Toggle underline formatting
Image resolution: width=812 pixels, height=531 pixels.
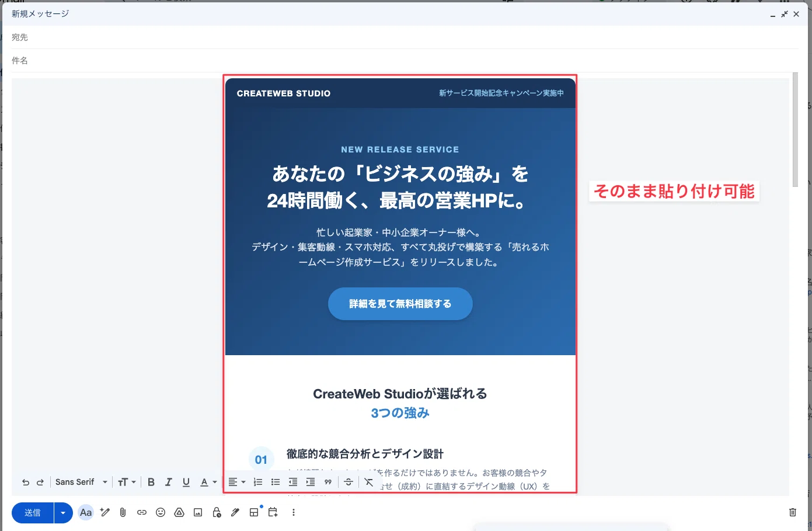[186, 482]
